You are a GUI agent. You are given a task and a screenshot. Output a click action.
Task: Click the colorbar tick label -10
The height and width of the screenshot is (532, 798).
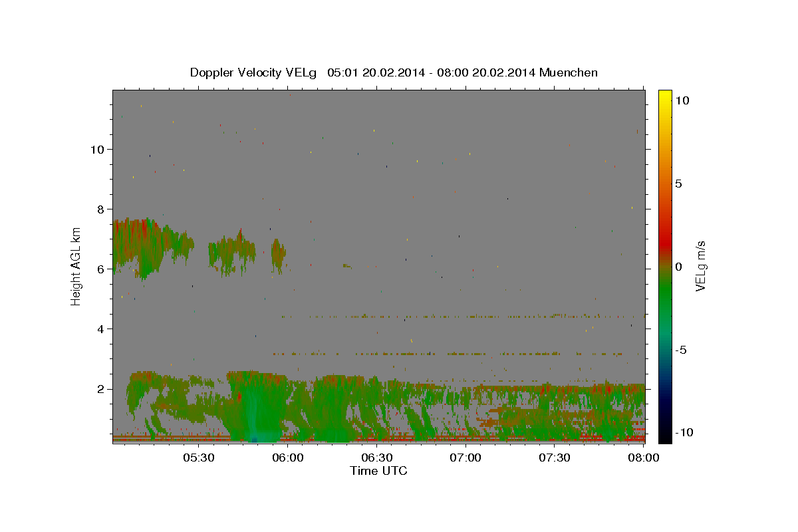click(684, 432)
